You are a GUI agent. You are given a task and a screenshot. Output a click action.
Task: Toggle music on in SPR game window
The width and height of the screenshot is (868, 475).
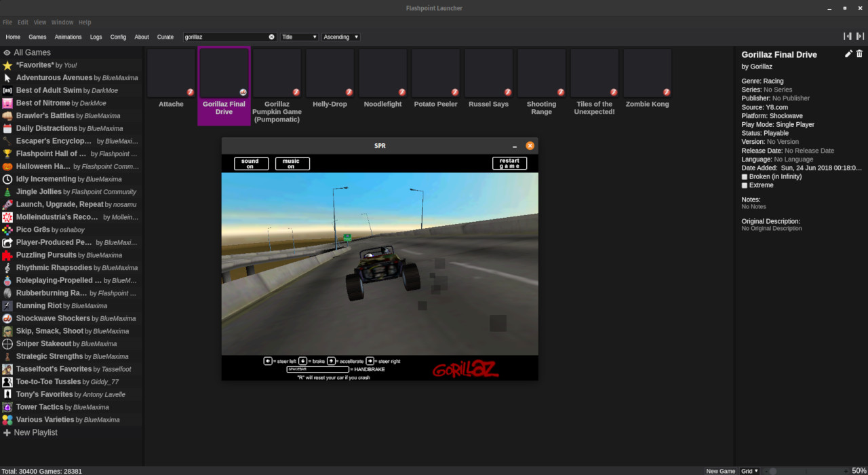[292, 164]
